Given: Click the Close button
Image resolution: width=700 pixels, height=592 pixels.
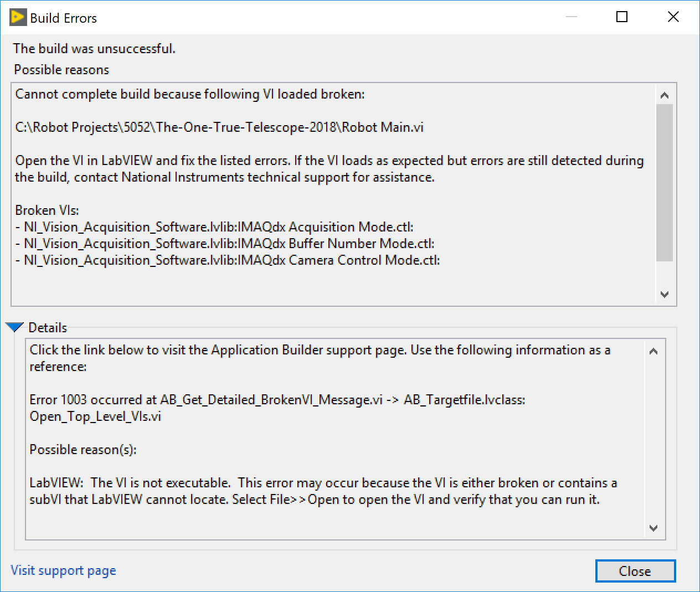Looking at the screenshot, I should click(635, 571).
